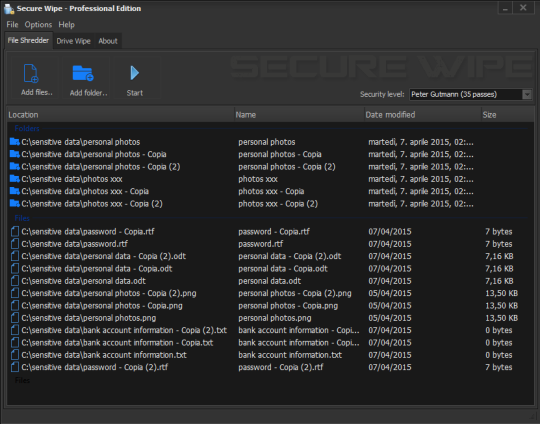Click folder icon of photos xxx - Copia (2) row
This screenshot has height=424, width=540.
(x=14, y=203)
